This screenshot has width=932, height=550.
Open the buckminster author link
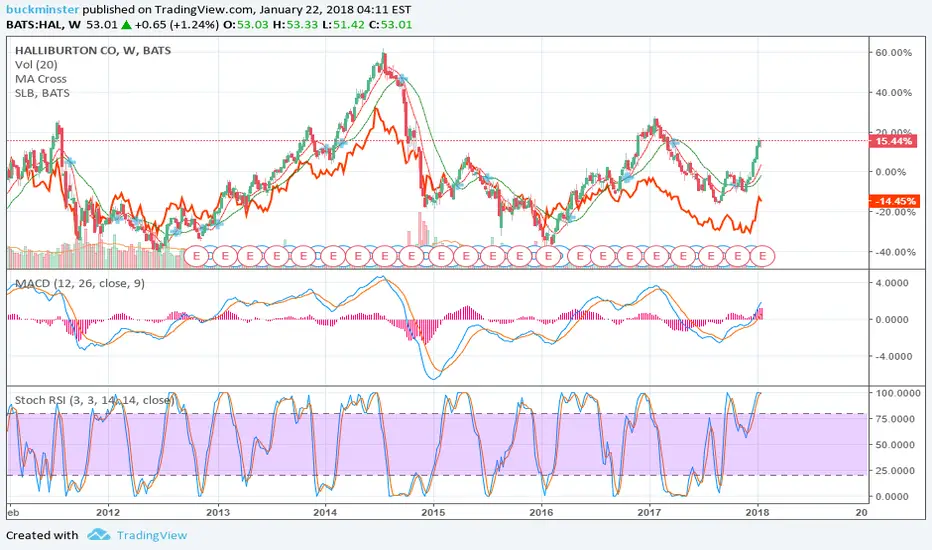coord(43,10)
